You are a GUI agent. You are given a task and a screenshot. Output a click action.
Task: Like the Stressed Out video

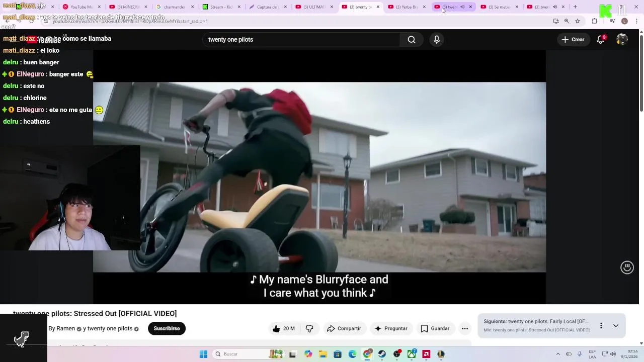click(283, 328)
